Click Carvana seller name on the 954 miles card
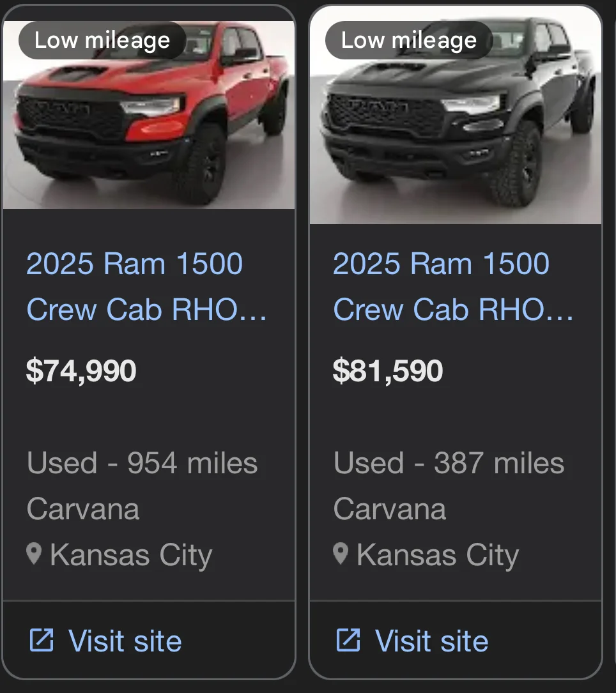 click(x=83, y=508)
